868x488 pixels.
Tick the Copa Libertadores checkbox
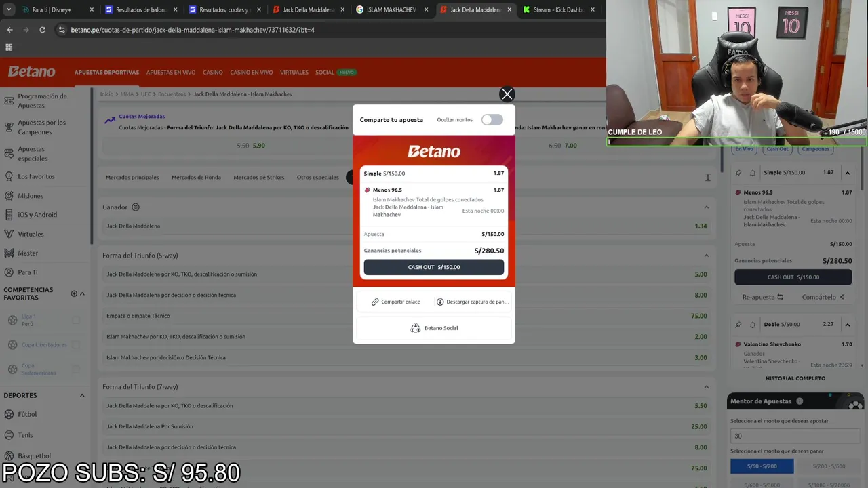pyautogui.click(x=76, y=345)
